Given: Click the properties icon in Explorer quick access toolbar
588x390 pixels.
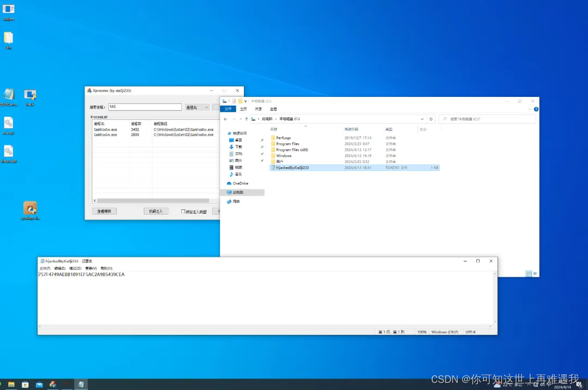Looking at the screenshot, I should point(234,101).
